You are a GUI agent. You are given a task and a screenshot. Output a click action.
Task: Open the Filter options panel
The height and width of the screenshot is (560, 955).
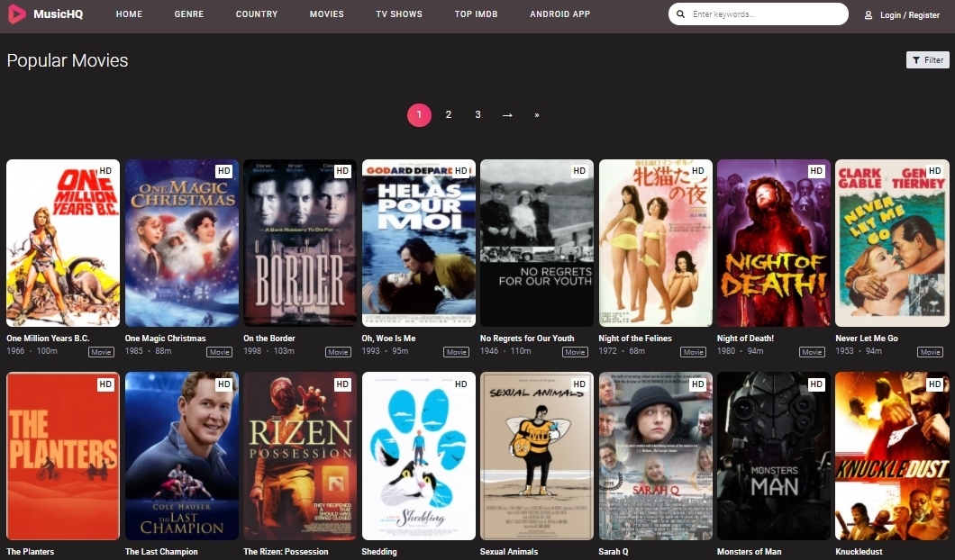tap(928, 59)
